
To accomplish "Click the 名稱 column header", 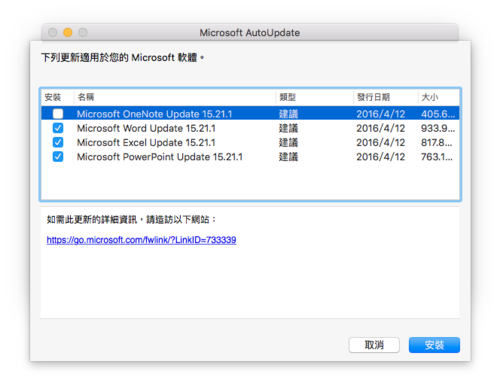I will click(x=175, y=97).
